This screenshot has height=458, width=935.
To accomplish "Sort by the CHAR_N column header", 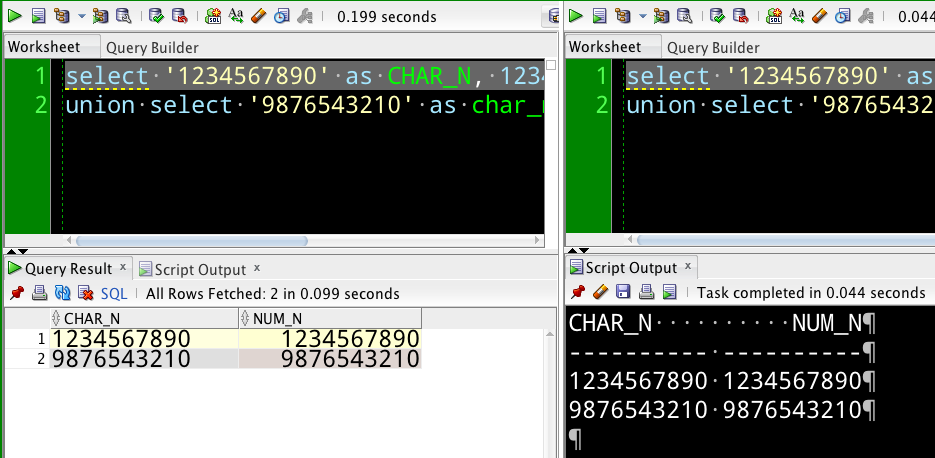I will [92, 318].
